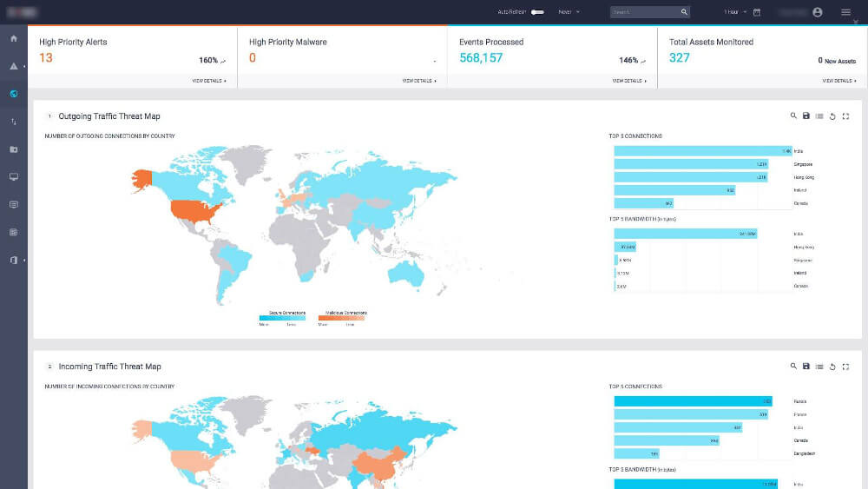Open the Home icon in sidebar

(13, 38)
